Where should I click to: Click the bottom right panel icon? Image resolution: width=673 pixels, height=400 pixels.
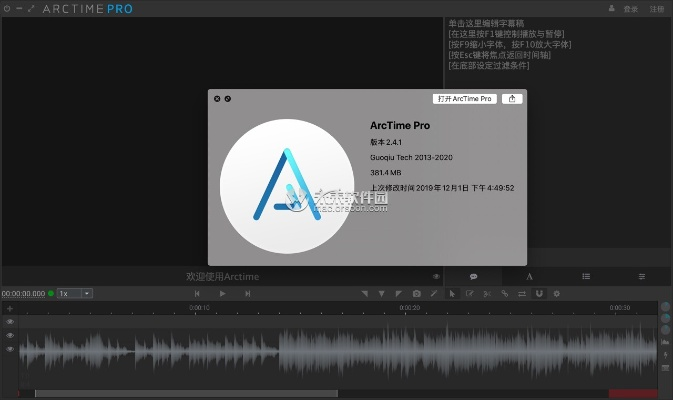pyautogui.click(x=665, y=368)
